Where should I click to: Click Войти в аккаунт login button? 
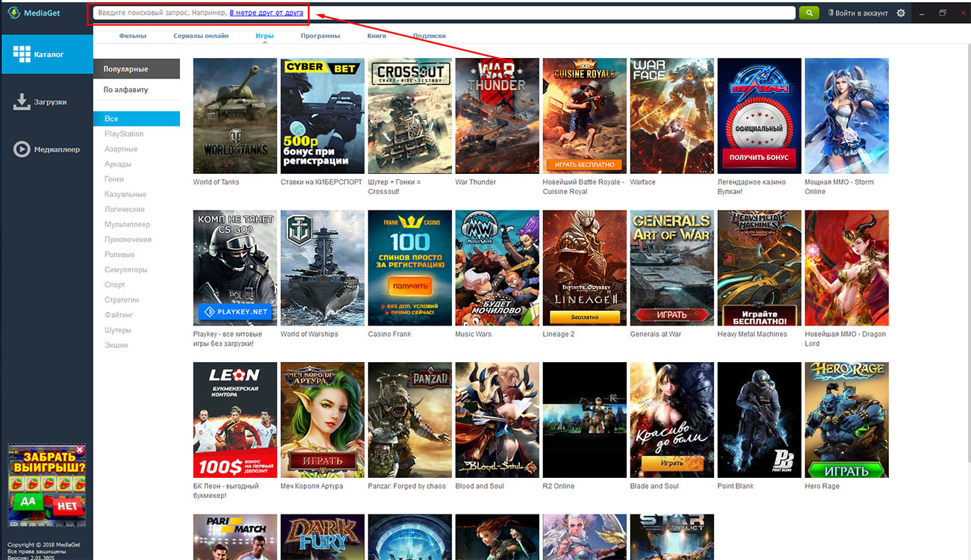pos(858,13)
